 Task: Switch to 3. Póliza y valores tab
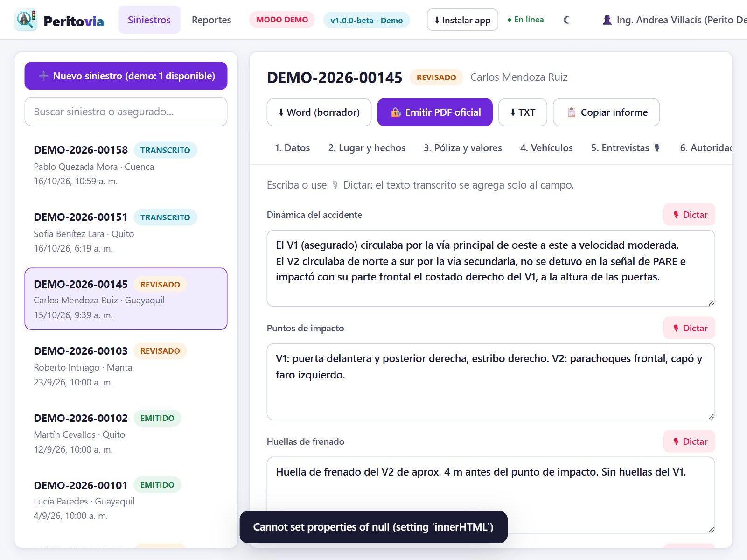click(463, 148)
